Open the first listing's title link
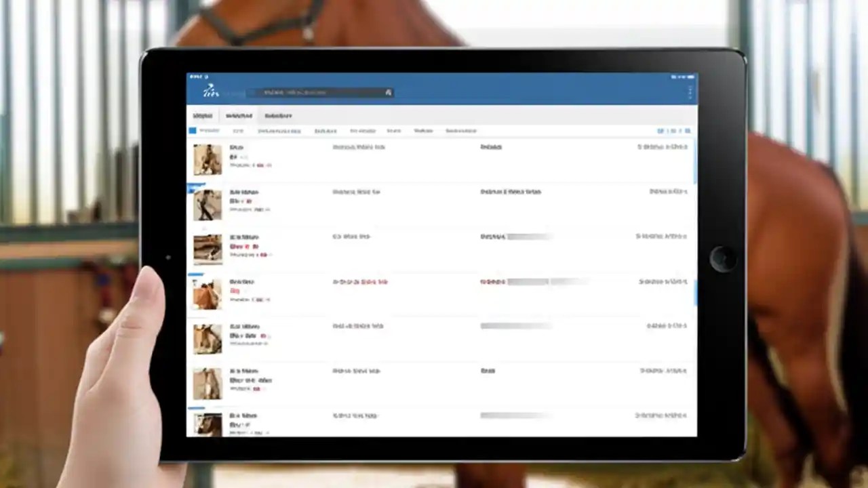This screenshot has width=868, height=488. click(237, 147)
